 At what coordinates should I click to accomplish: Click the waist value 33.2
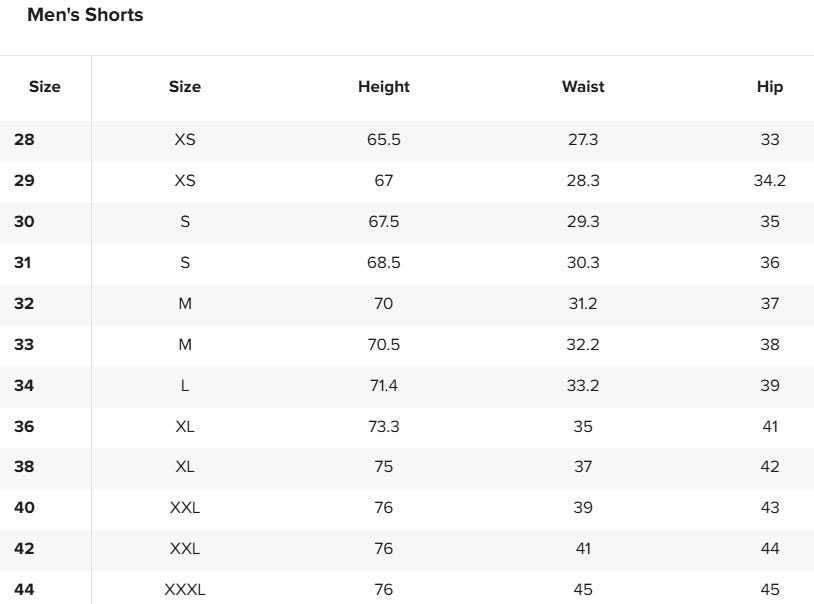tap(583, 386)
